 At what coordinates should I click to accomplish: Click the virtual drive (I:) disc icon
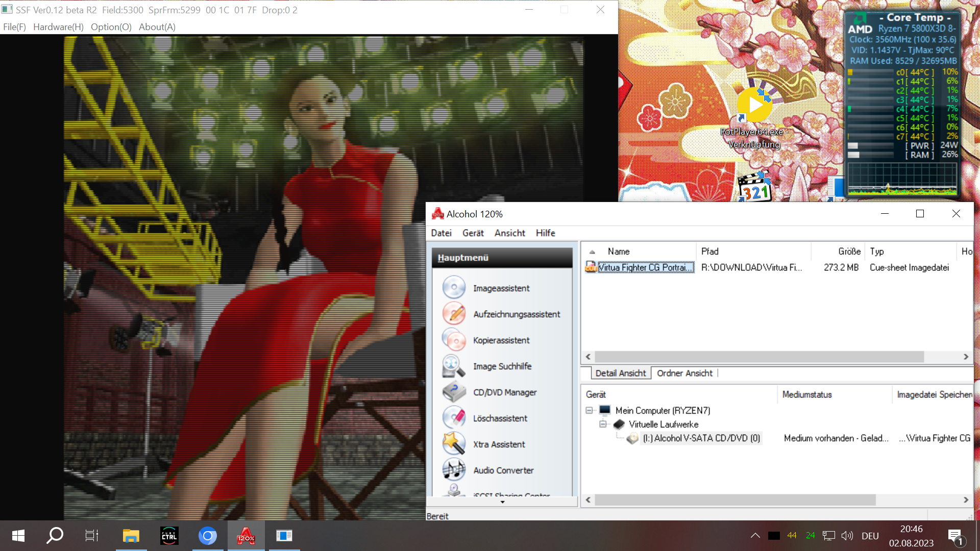coord(633,438)
